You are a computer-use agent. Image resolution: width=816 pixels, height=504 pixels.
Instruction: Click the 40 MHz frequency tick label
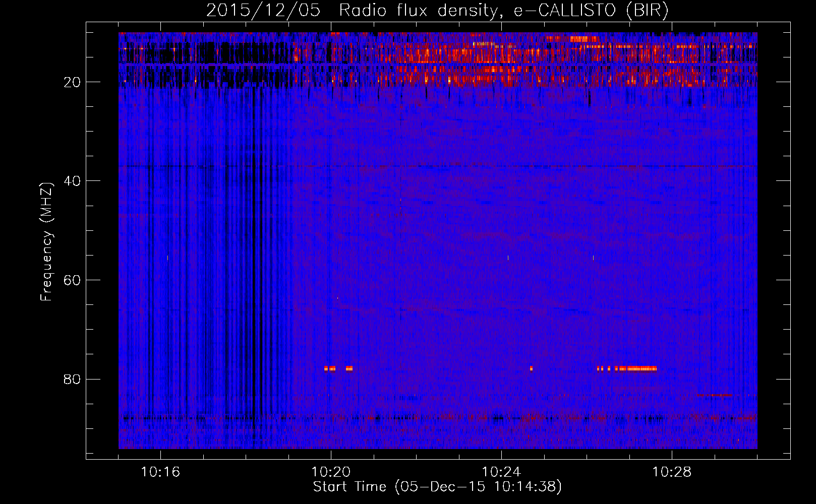point(73,181)
